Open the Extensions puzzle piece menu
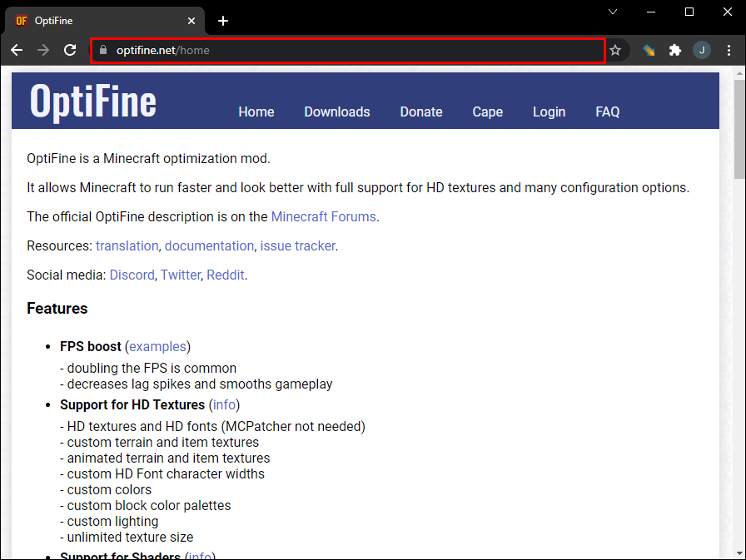746x560 pixels. coord(675,50)
